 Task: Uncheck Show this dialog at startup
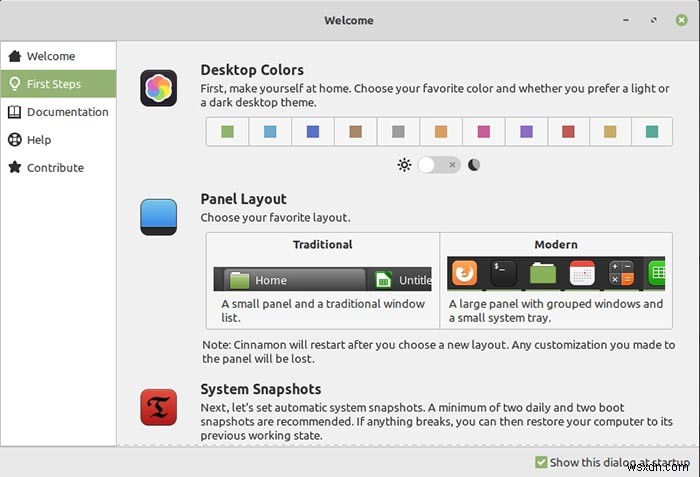coord(541,462)
